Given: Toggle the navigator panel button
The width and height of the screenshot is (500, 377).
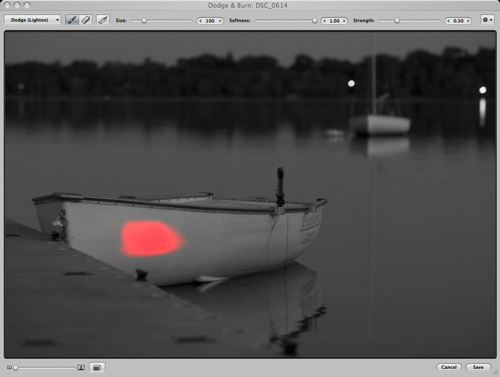Looking at the screenshot, I should click(97, 367).
